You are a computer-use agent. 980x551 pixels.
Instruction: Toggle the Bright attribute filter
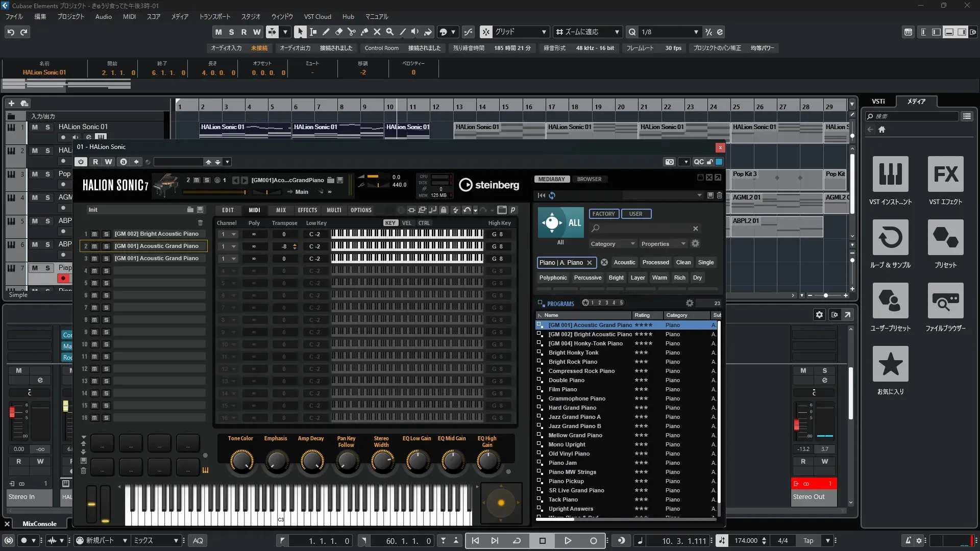tap(616, 278)
